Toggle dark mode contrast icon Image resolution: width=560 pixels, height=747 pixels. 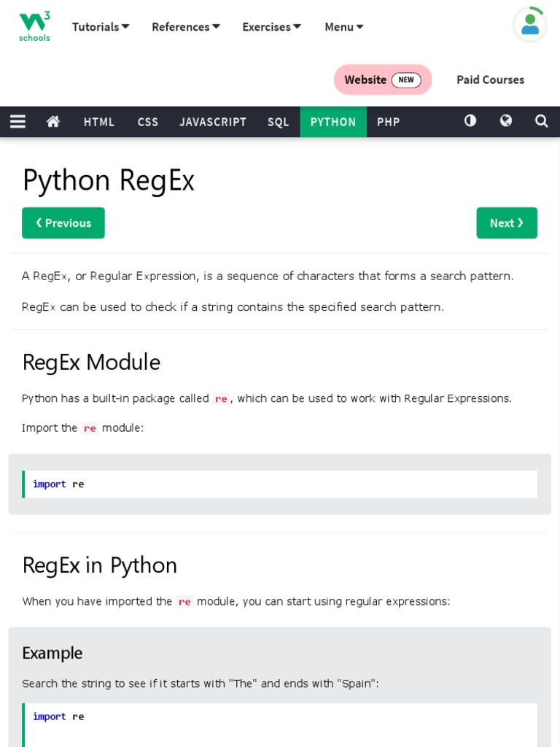[470, 121]
